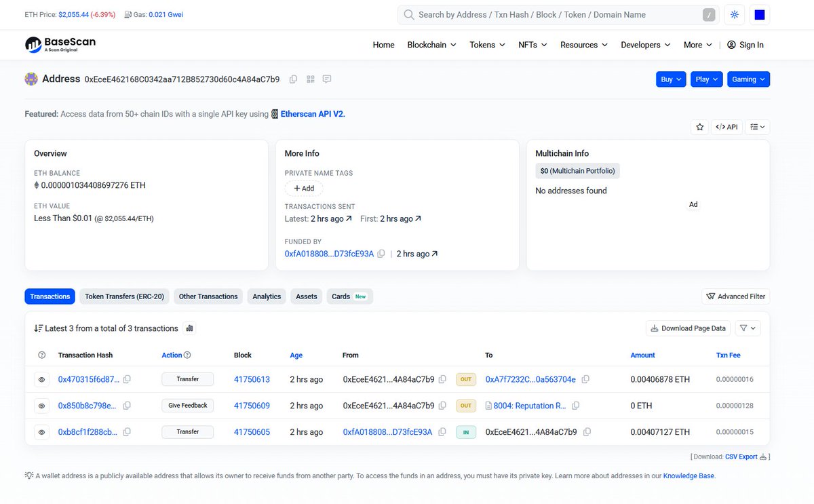Screen dimensions: 814x504
Task: Open the filter funnel dropdown
Action: tap(748, 328)
